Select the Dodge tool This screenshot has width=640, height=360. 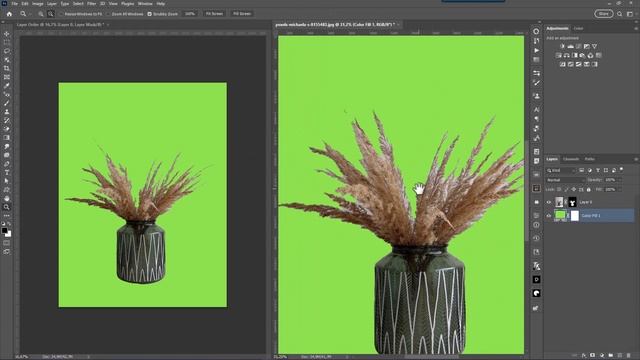[x=7, y=155]
